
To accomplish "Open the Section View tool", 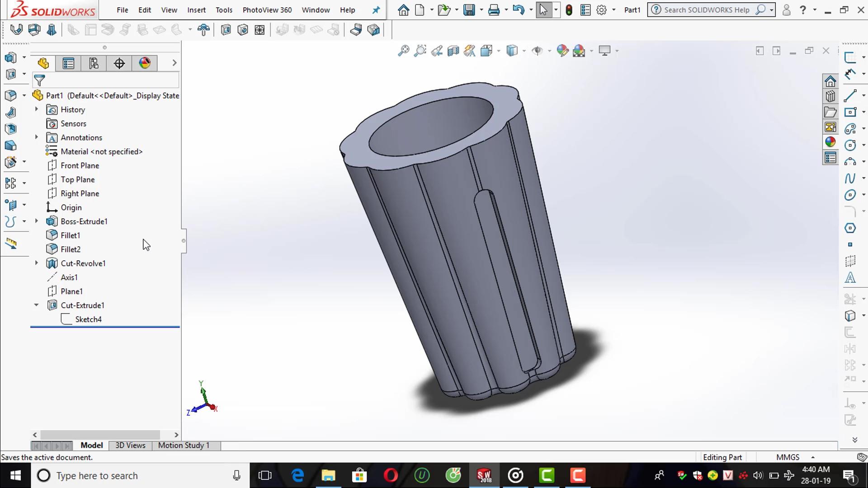I will click(453, 51).
